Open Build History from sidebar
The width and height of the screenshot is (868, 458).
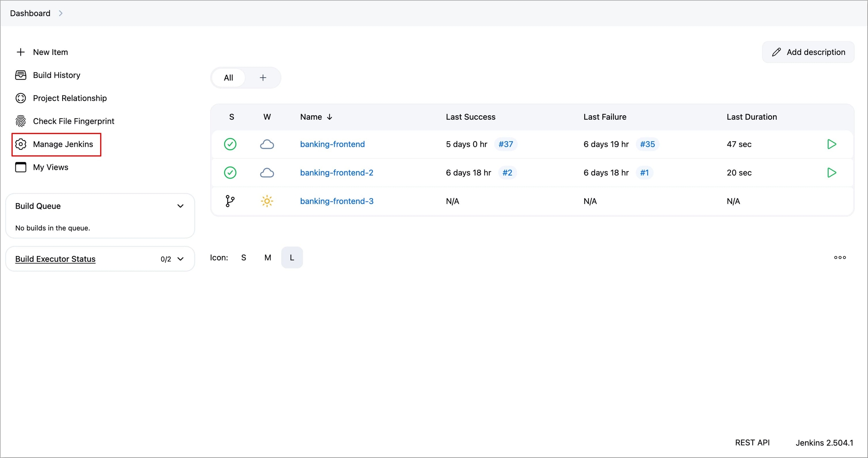pos(57,75)
